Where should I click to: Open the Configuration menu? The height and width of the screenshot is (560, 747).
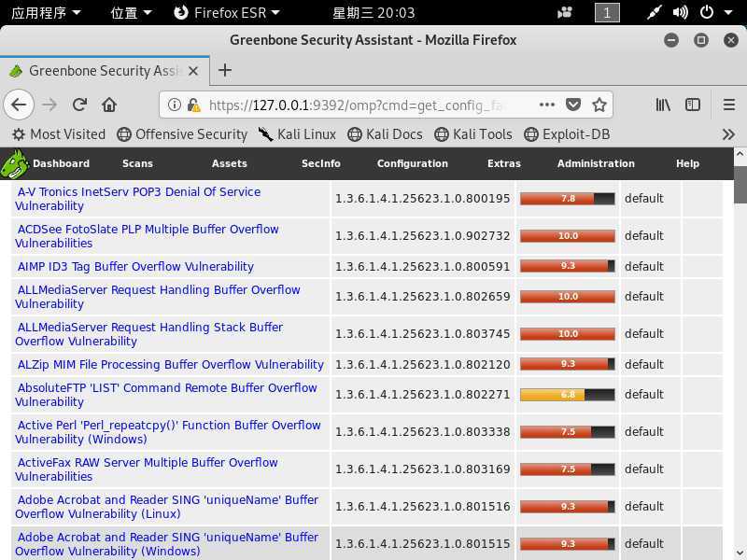(x=413, y=163)
